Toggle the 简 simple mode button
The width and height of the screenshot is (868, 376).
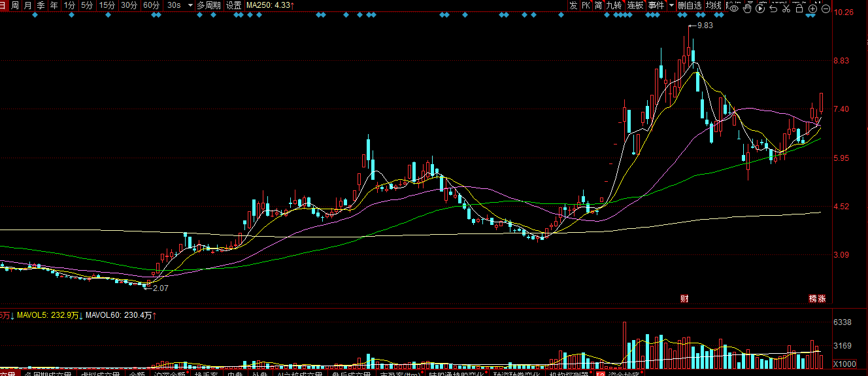click(x=598, y=5)
